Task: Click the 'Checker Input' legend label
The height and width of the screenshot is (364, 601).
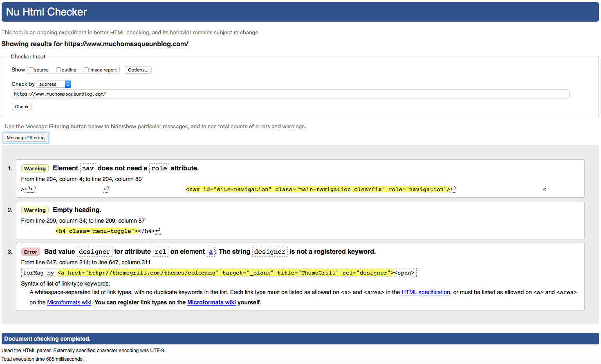Action: click(28, 56)
